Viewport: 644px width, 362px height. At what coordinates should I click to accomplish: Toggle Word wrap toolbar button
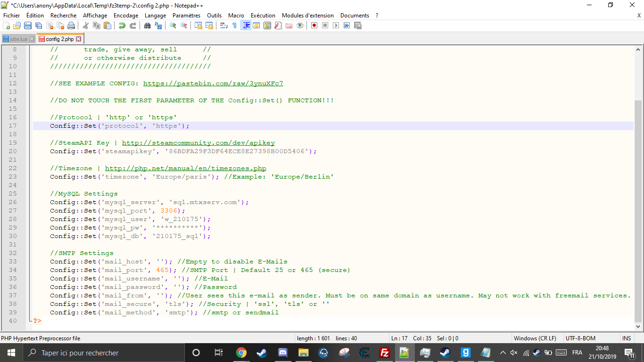click(x=223, y=25)
